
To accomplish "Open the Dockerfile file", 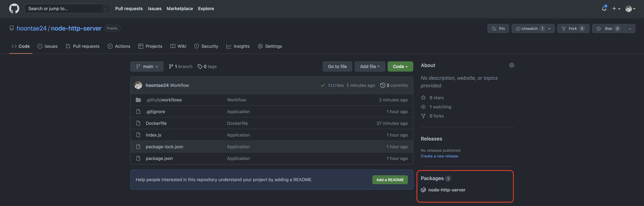I will pyautogui.click(x=156, y=123).
